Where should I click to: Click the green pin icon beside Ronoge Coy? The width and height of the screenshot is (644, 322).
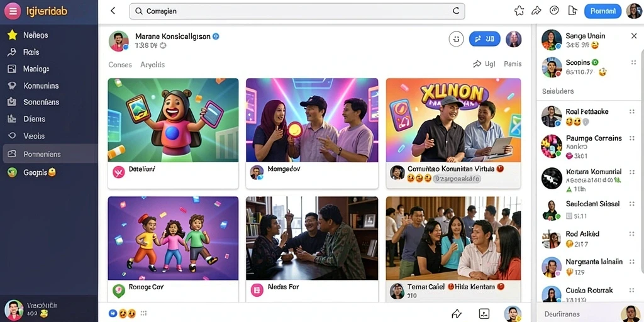point(118,291)
